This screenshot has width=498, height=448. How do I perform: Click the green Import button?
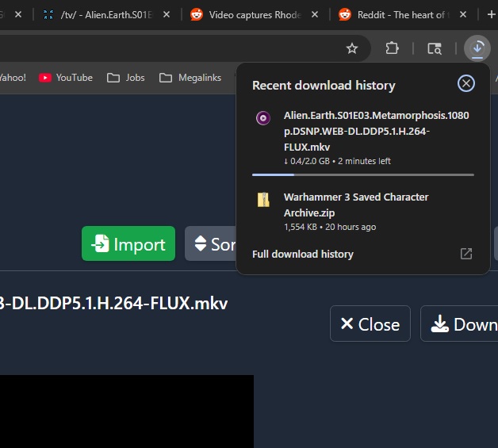[128, 243]
